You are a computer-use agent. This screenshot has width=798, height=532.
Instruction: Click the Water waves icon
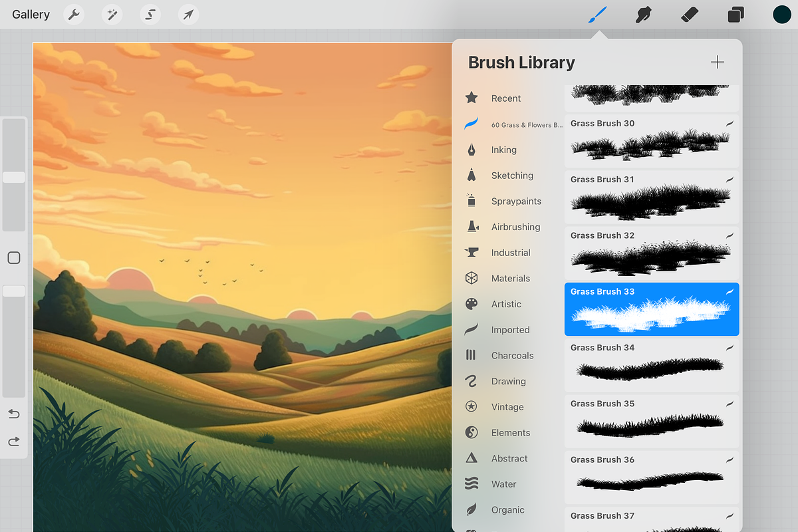[x=471, y=483]
